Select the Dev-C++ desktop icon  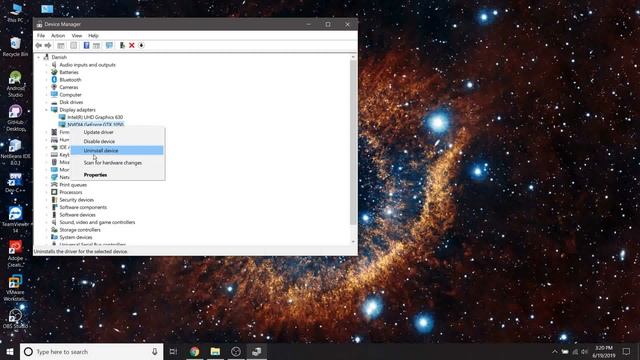(16, 182)
